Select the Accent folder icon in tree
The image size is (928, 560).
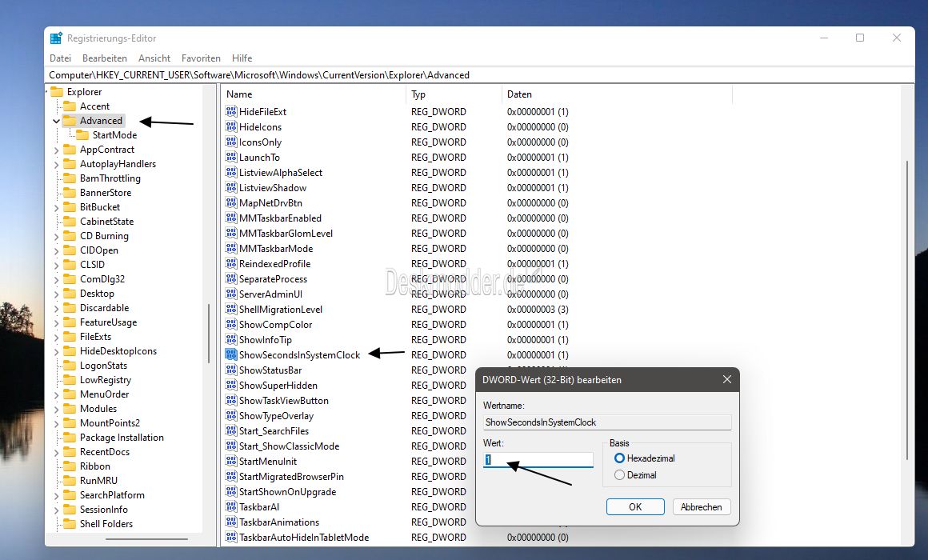(70, 106)
